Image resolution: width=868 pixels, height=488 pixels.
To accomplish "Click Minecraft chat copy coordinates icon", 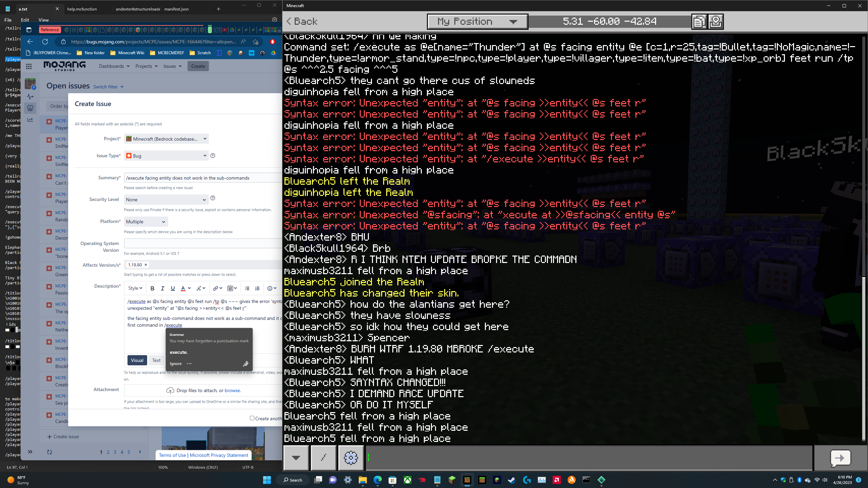I will coord(699,22).
